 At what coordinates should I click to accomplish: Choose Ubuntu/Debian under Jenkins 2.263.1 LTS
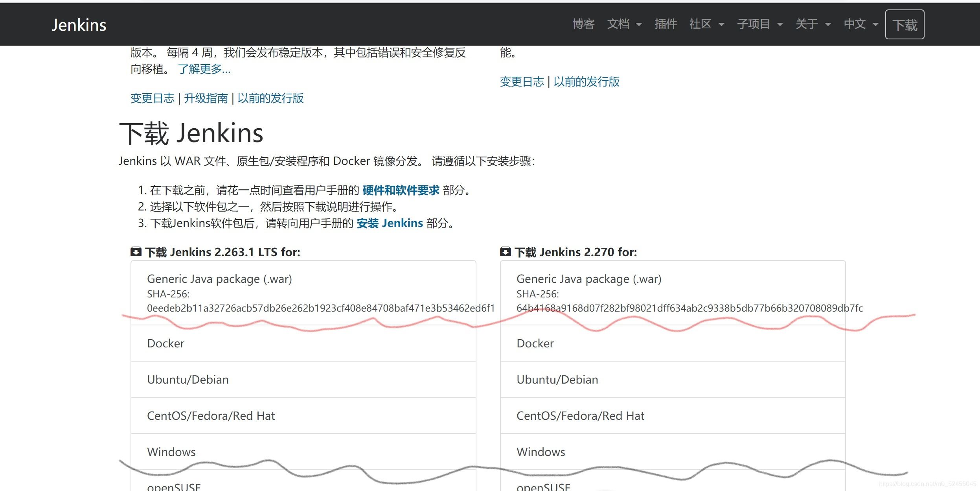pyautogui.click(x=188, y=380)
